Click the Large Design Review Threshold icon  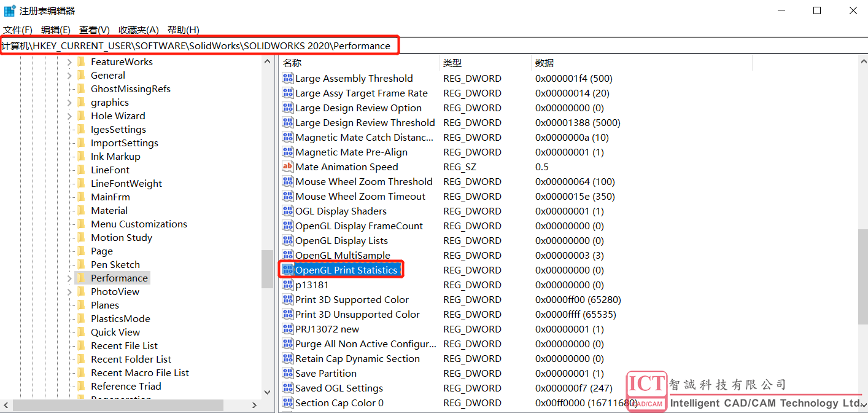click(x=288, y=122)
